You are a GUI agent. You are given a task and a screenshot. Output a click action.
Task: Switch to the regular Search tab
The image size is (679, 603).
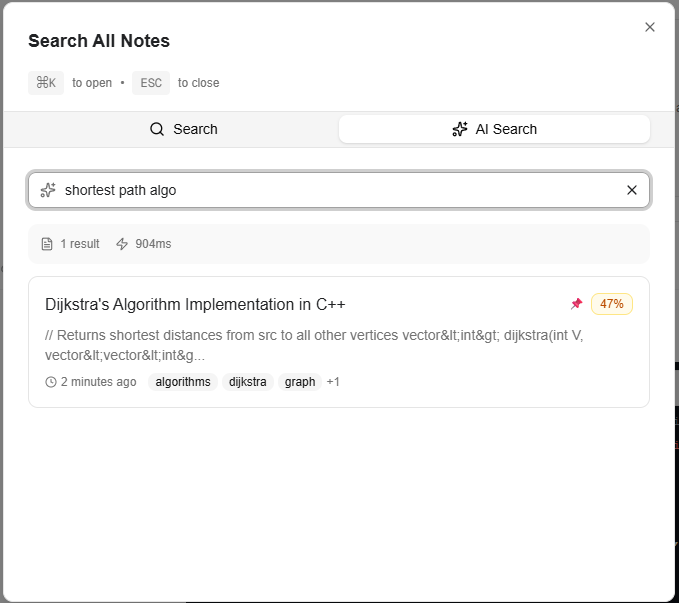coord(183,129)
